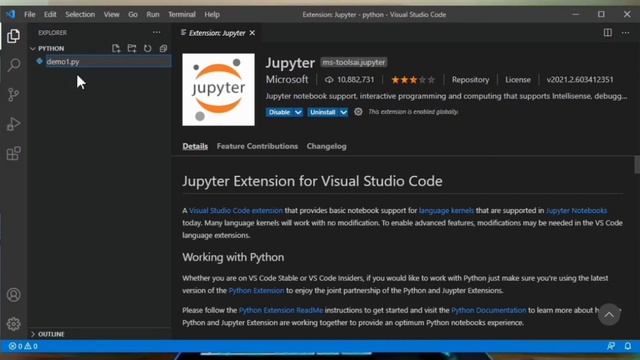Open the Explorer view in activity bar
Screen dimensions: 640x360
13,36
